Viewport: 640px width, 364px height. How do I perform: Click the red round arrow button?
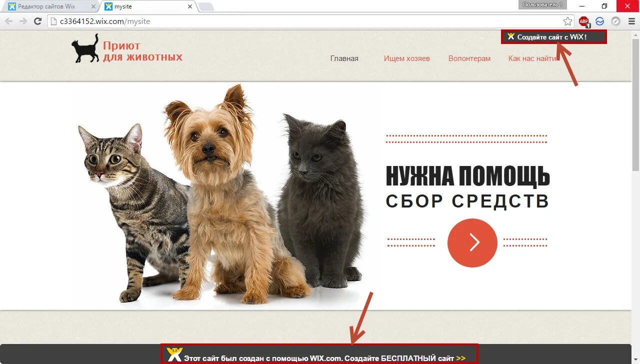pos(472,243)
